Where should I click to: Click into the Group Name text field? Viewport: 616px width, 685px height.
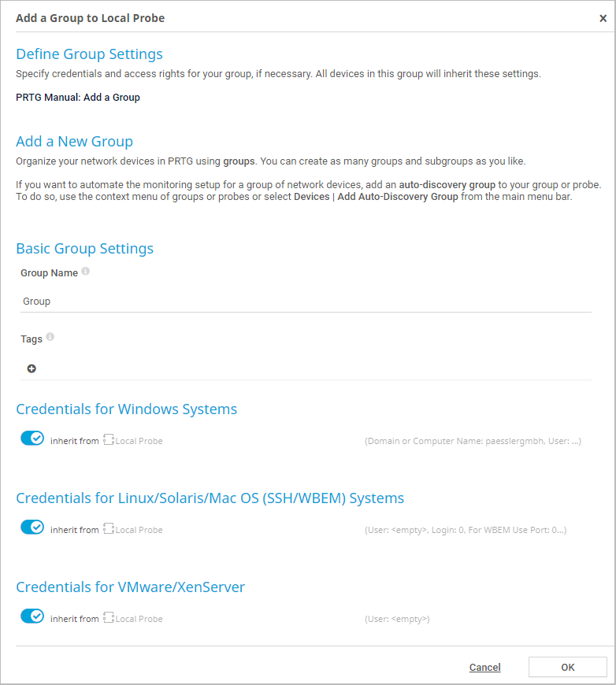pyautogui.click(x=306, y=301)
